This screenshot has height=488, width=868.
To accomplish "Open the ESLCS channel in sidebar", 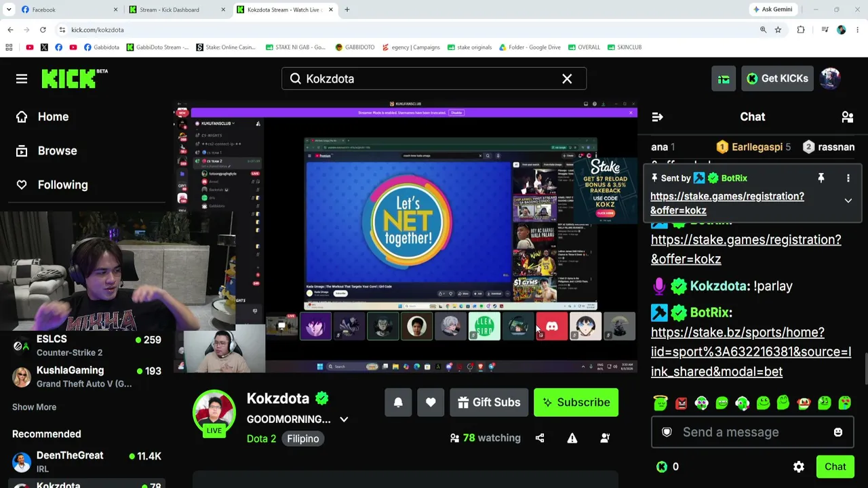I will (x=87, y=346).
